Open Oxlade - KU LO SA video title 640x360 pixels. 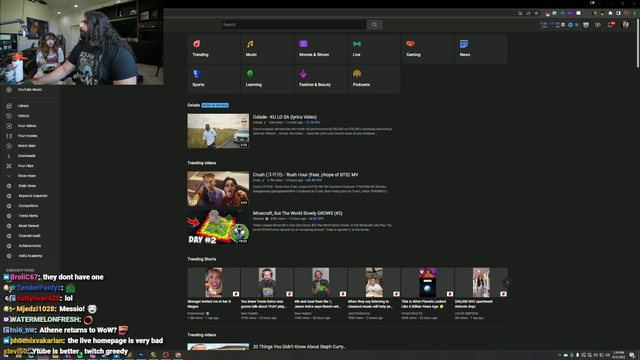coord(284,117)
